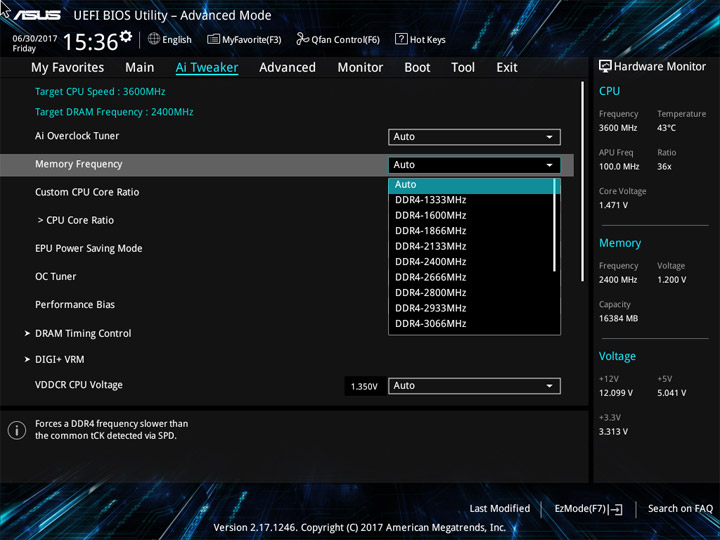Click the Hot Keys question mark icon
720x540 pixels.
pyautogui.click(x=401, y=39)
